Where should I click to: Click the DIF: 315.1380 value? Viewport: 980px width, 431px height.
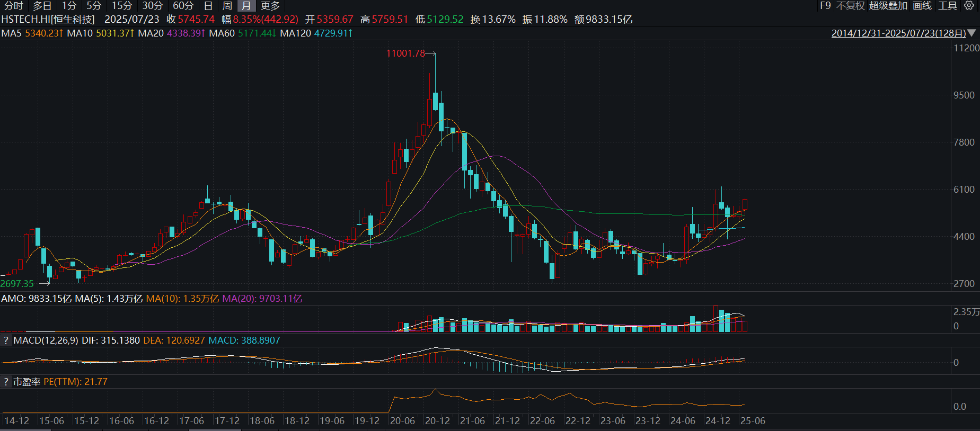click(x=111, y=340)
